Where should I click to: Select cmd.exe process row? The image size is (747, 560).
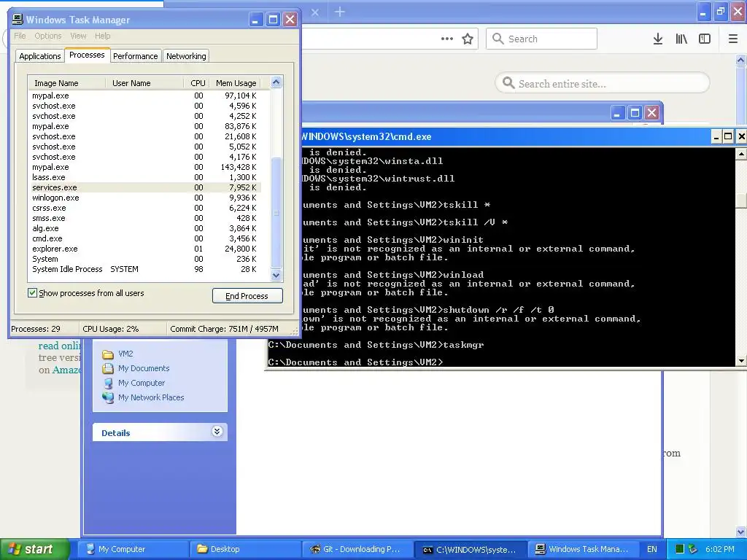144,238
